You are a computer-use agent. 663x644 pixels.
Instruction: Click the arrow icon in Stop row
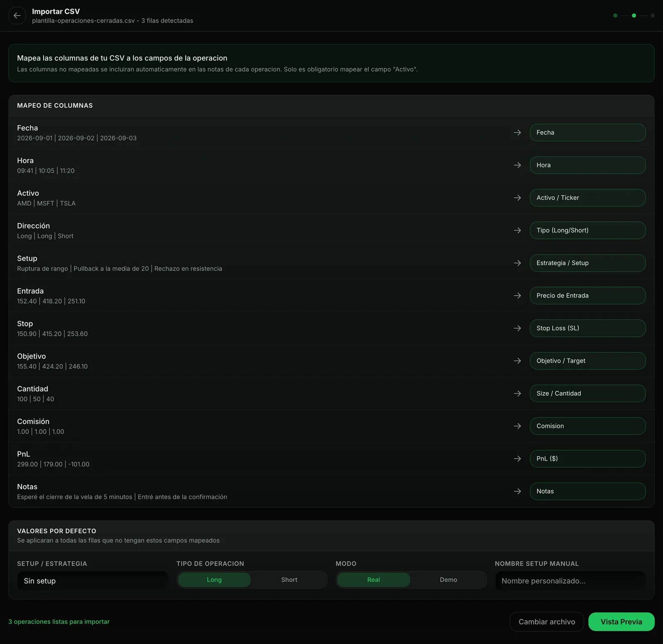pos(518,328)
